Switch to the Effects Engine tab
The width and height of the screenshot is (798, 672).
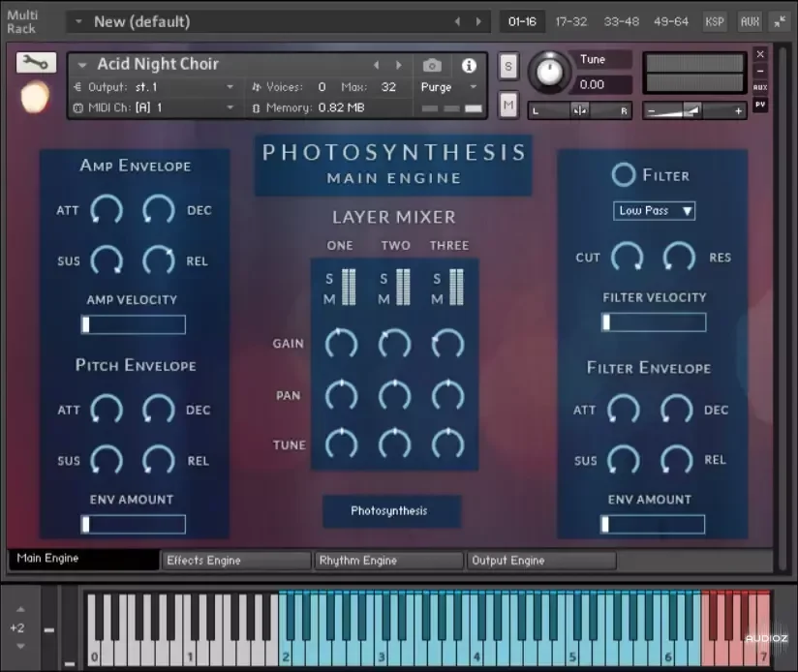(235, 561)
